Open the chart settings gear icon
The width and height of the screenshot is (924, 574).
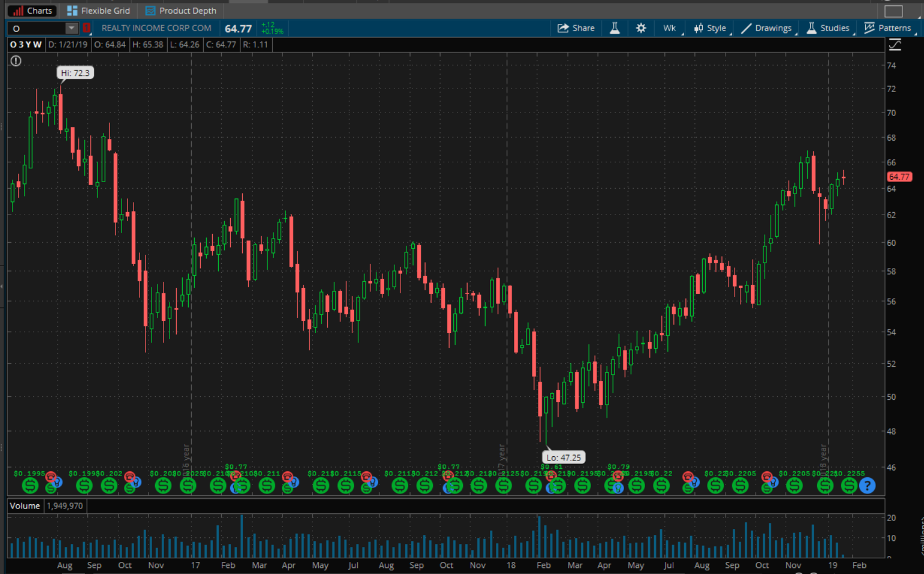640,28
